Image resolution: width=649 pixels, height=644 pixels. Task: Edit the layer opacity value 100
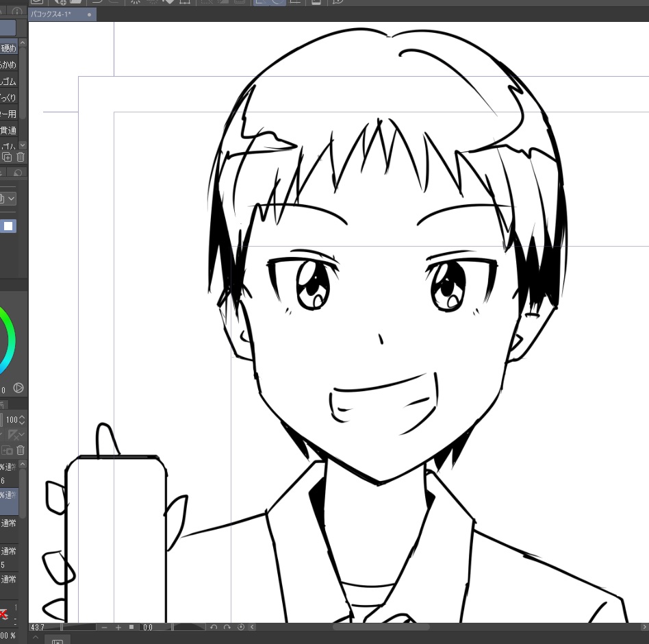[x=11, y=419]
